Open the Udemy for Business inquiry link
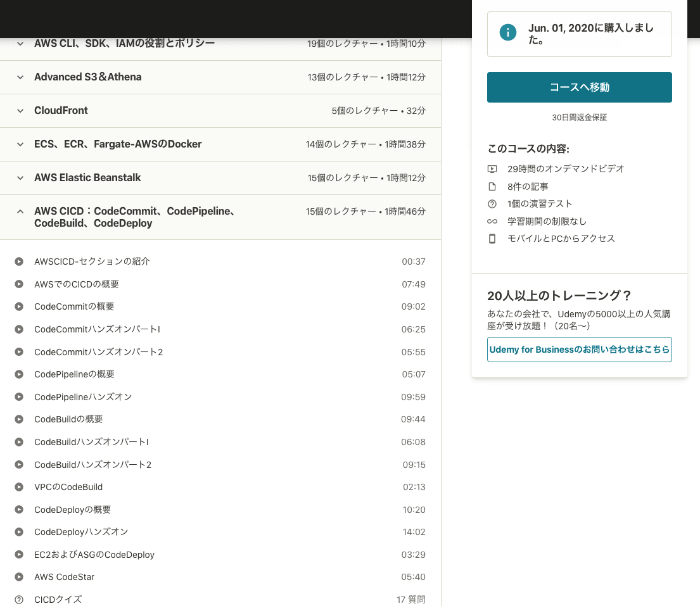The width and height of the screenshot is (700, 606). [579, 349]
